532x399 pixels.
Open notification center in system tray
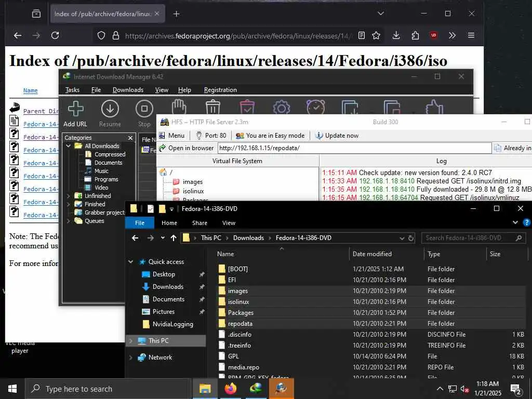click(x=516, y=389)
